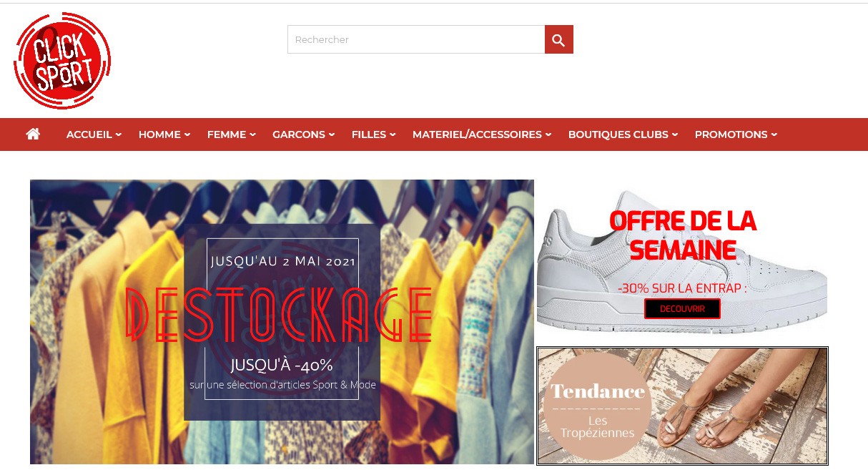Screen dimensions: 868x470
Task: Expand the HOMME dropdown chevron
Action: (187, 134)
